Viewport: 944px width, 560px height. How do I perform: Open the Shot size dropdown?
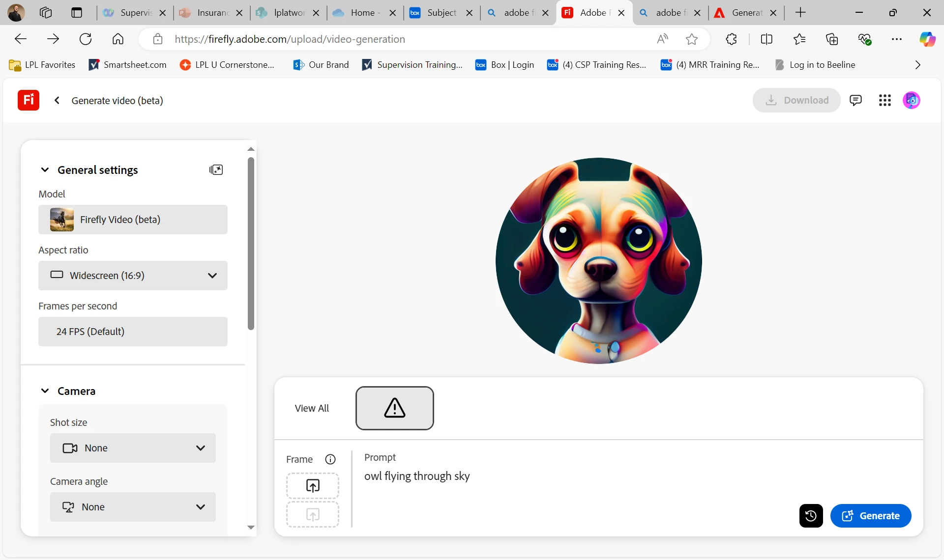tap(133, 448)
